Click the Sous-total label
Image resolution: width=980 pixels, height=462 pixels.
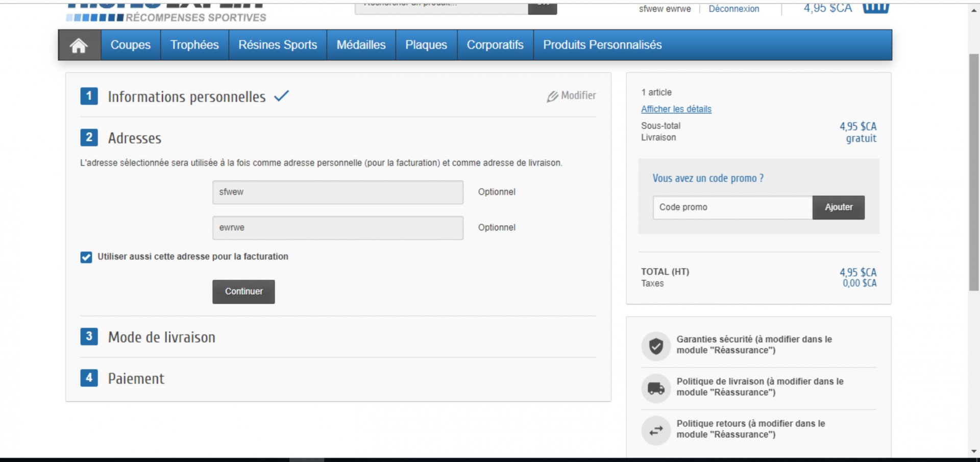(x=660, y=126)
